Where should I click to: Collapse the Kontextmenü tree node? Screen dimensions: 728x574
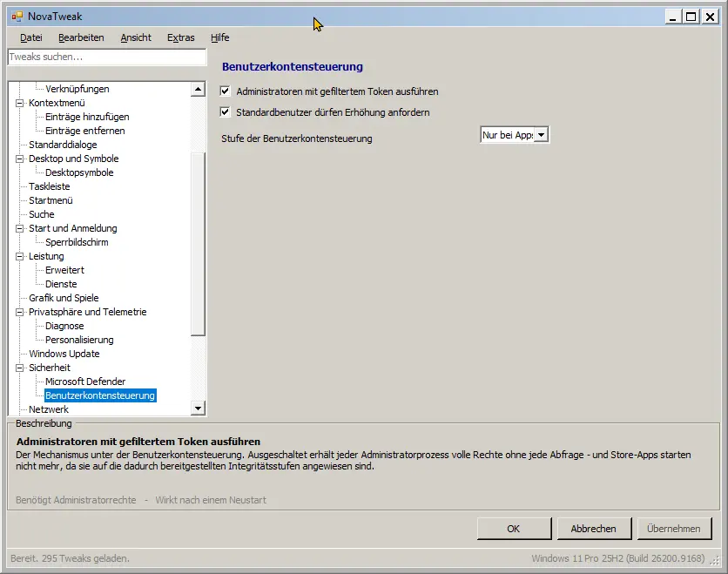19,103
